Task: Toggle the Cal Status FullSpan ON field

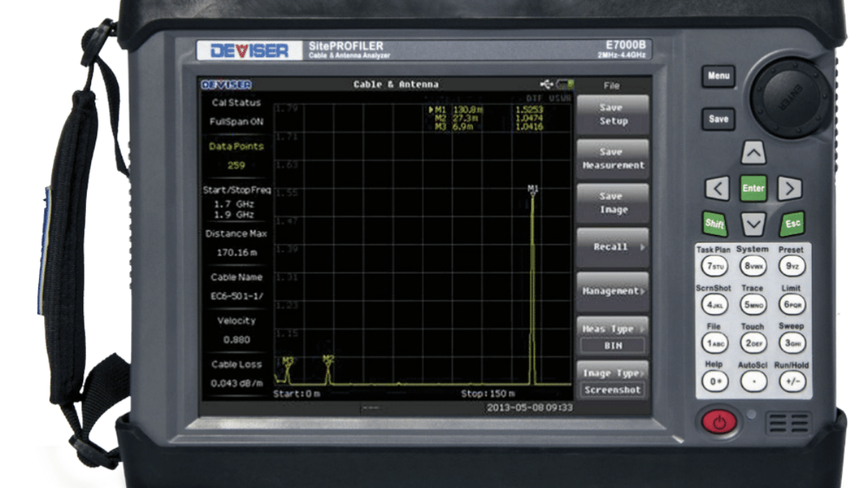Action: (237, 113)
